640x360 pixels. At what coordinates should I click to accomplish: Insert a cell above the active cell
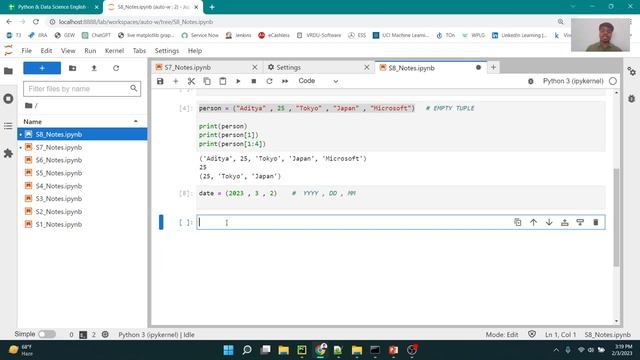(564, 222)
